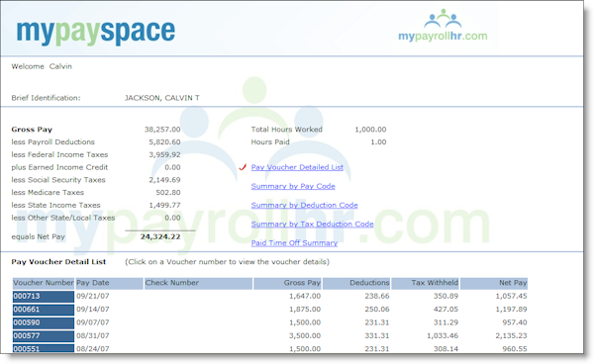This screenshot has height=364, width=594.
Task: Click the mypayspace logo
Action: (x=95, y=33)
